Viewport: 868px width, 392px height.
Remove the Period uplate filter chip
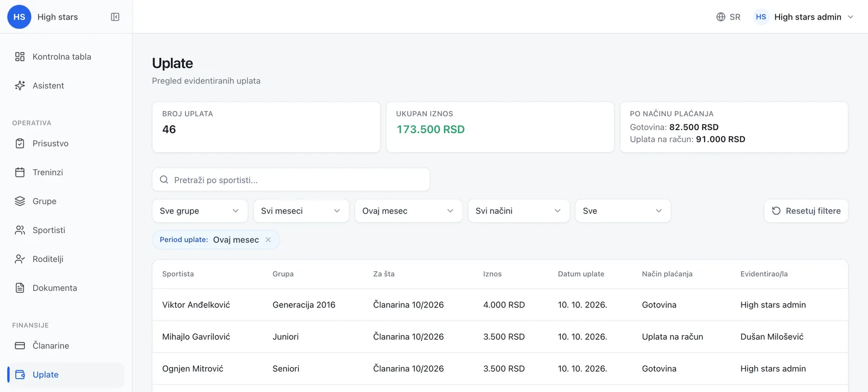point(268,240)
